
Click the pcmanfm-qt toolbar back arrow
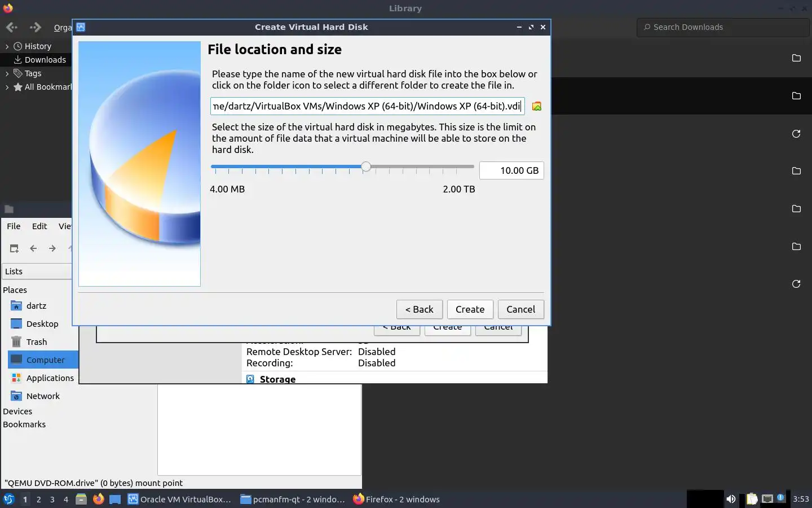pyautogui.click(x=33, y=248)
